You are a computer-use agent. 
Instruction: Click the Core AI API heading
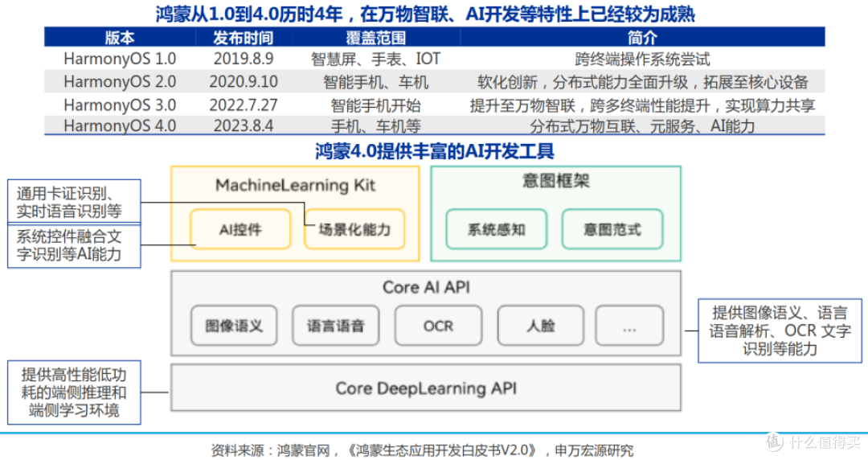pos(426,287)
